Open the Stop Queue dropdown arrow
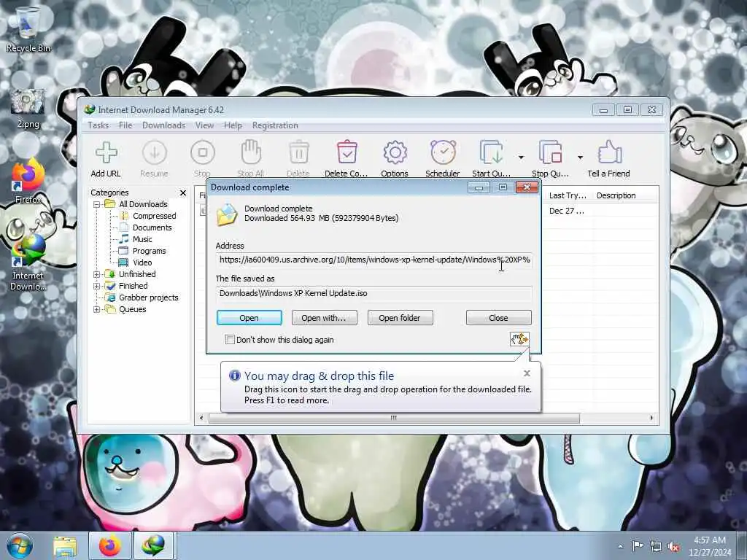Image resolution: width=747 pixels, height=560 pixels. 580,157
